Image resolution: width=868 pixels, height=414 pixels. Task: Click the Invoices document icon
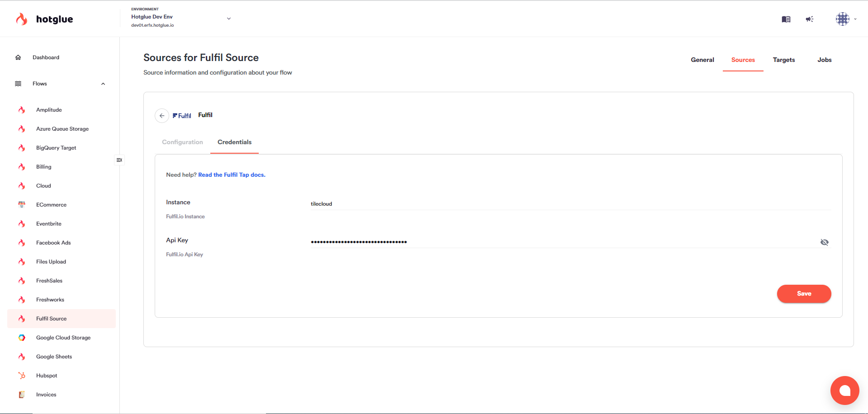click(22, 395)
